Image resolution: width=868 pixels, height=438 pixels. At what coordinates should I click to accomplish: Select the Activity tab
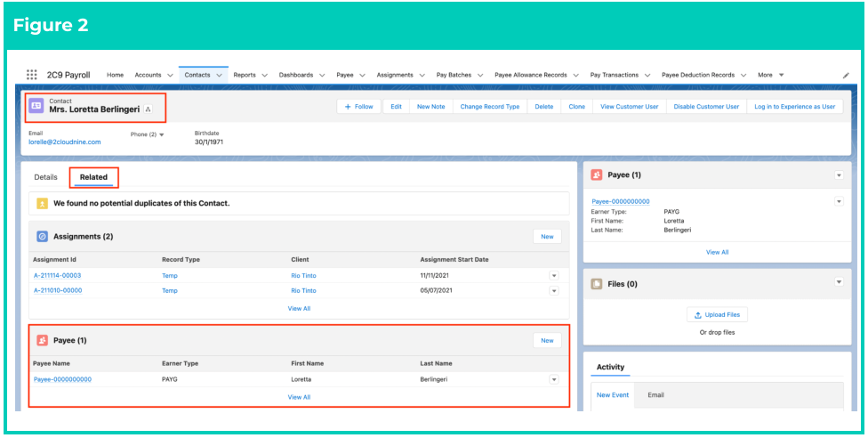click(x=610, y=367)
